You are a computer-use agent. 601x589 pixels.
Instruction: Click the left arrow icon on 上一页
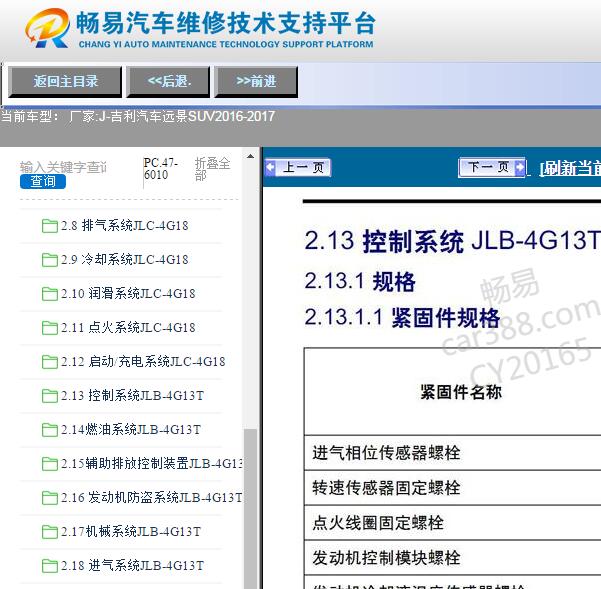pyautogui.click(x=270, y=167)
